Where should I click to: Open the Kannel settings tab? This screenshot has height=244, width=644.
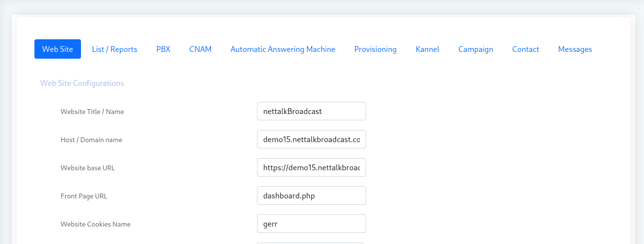click(427, 49)
